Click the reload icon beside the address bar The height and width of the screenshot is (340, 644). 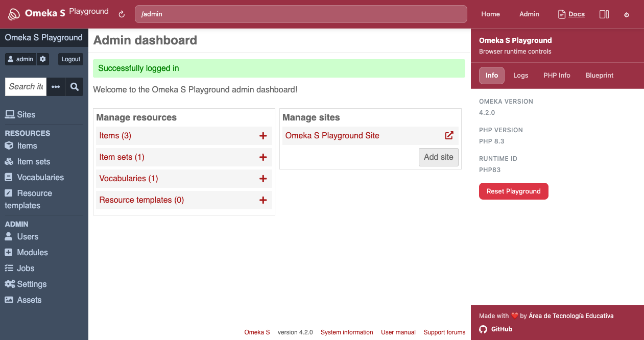(122, 14)
